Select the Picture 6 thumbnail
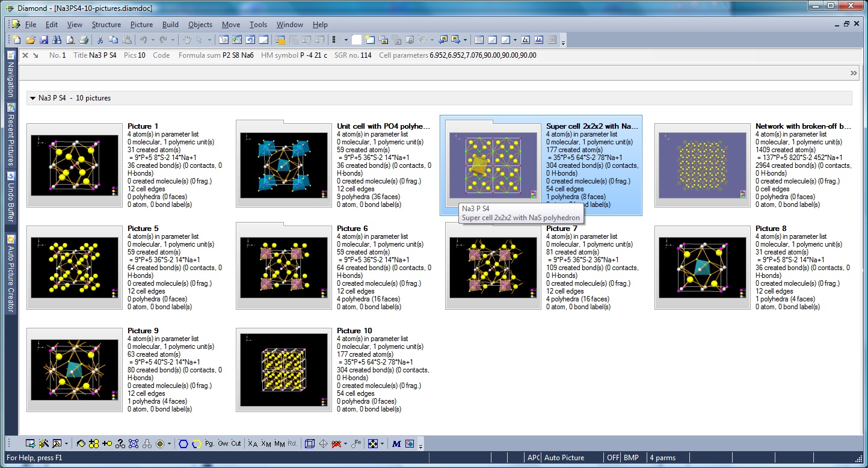 [x=284, y=265]
